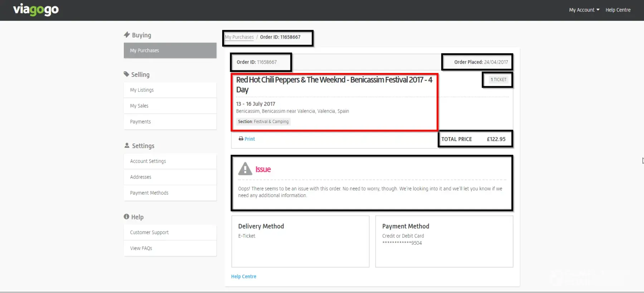Click the Help section heading in sidebar
644x293 pixels.
[x=137, y=217]
